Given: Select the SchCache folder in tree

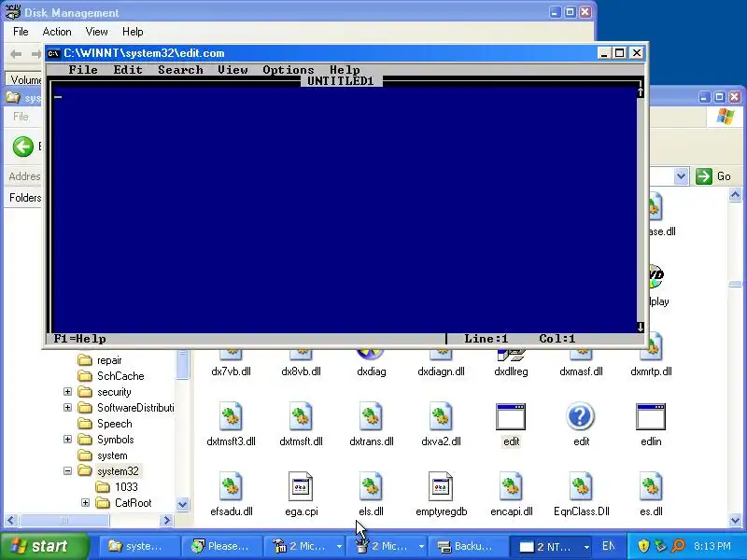Looking at the screenshot, I should pos(120,376).
